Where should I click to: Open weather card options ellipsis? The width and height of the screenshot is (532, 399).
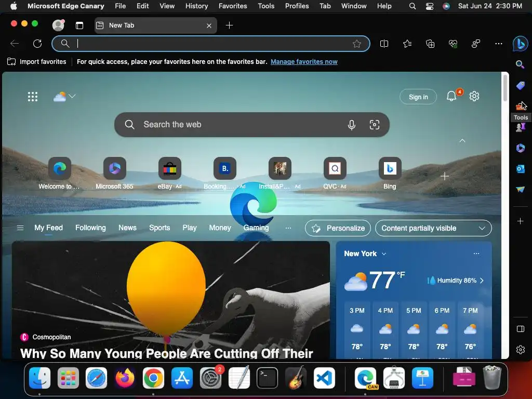476,254
